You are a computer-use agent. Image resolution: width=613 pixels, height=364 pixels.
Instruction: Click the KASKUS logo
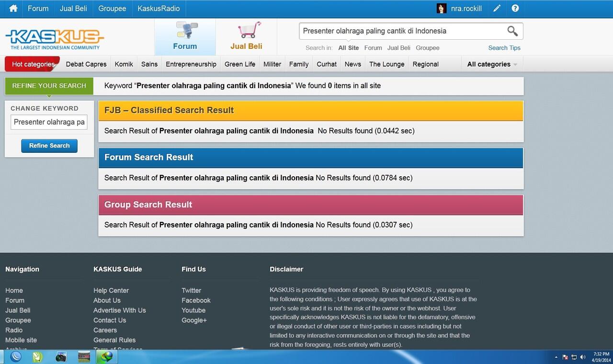pyautogui.click(x=55, y=39)
